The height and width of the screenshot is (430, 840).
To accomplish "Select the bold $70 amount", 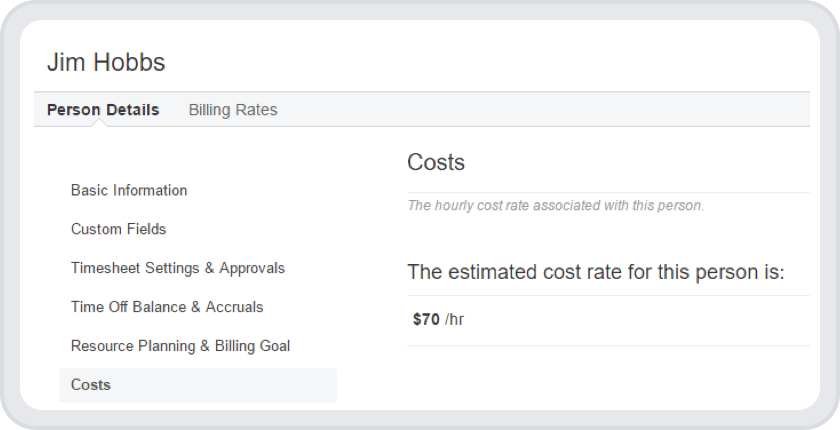I will tap(426, 320).
